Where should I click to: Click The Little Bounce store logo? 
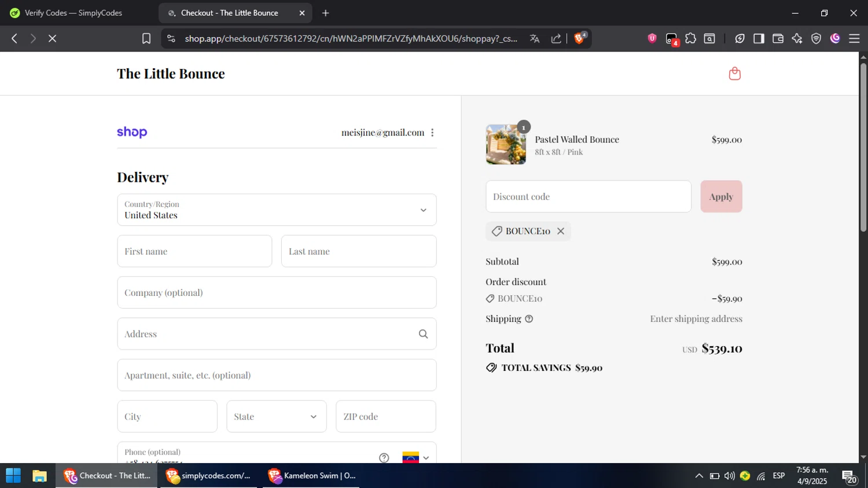tap(171, 74)
